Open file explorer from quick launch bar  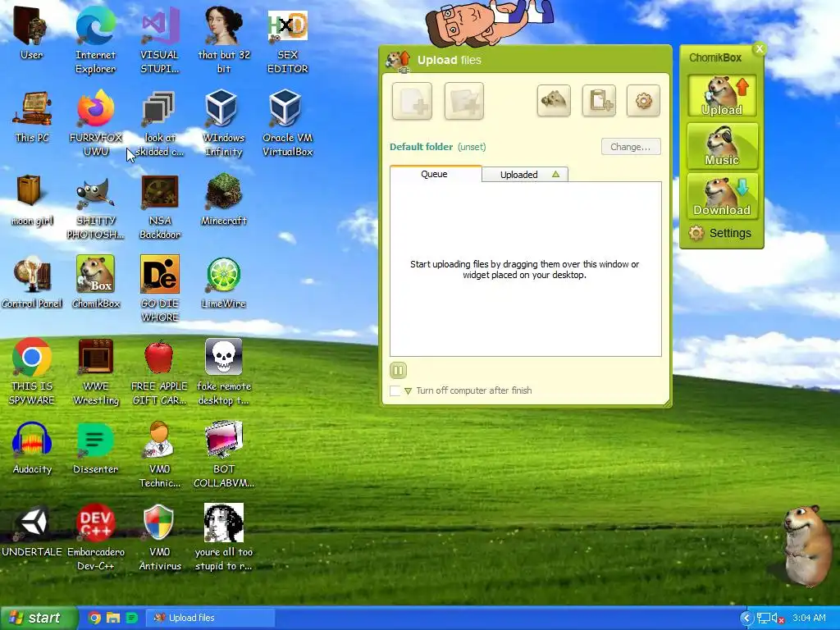[113, 618]
